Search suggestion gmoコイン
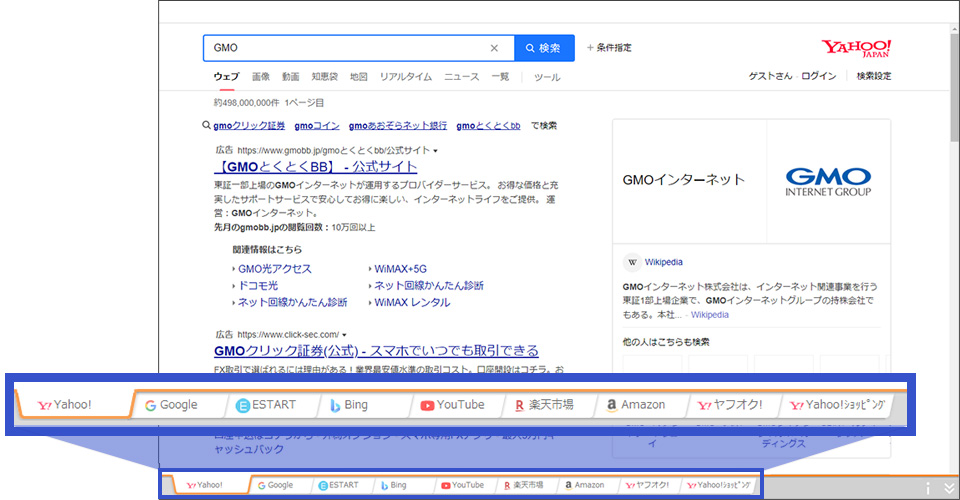Screen dimensions: 960x500 (x=317, y=125)
